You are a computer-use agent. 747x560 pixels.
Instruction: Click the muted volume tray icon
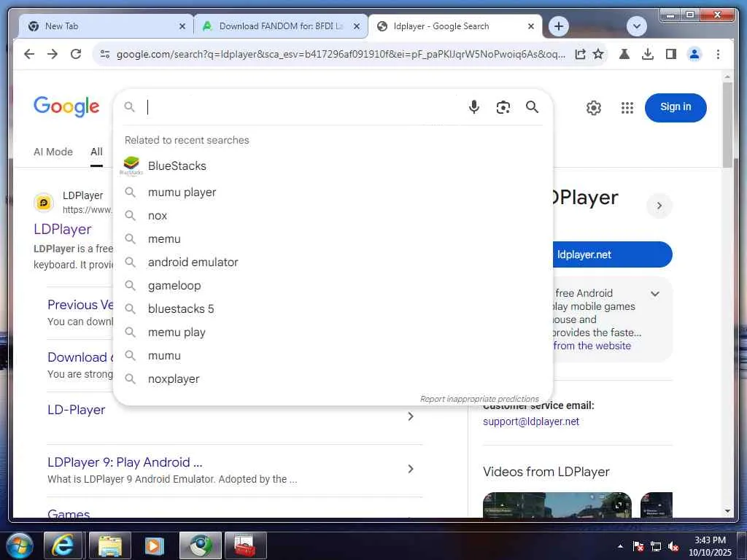(673, 547)
